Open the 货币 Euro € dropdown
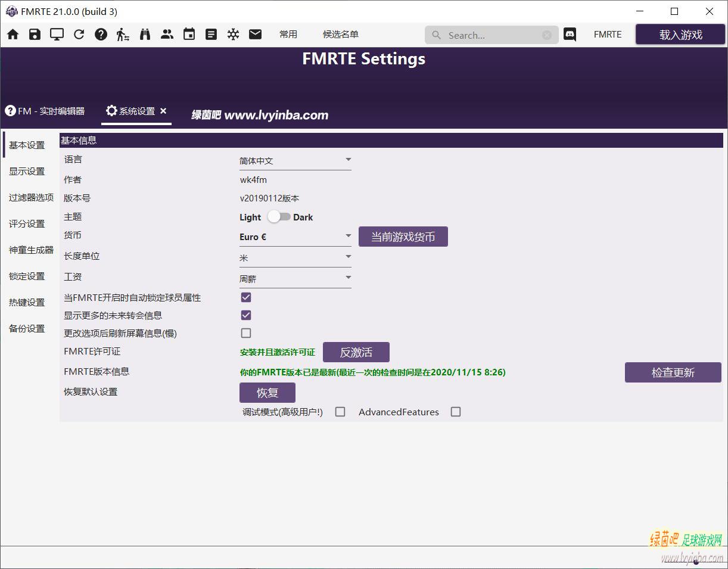 point(295,237)
